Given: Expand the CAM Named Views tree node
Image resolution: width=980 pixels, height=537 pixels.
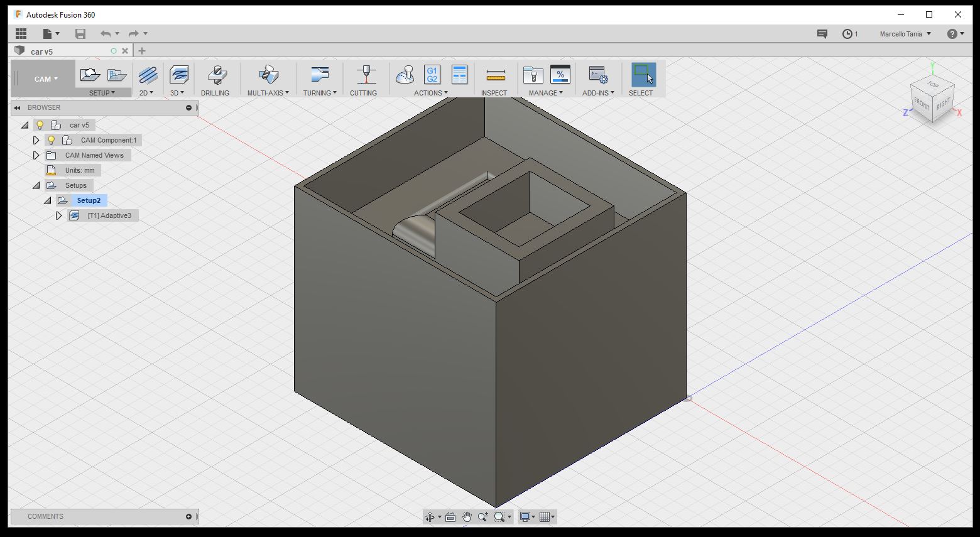Looking at the screenshot, I should [x=36, y=155].
